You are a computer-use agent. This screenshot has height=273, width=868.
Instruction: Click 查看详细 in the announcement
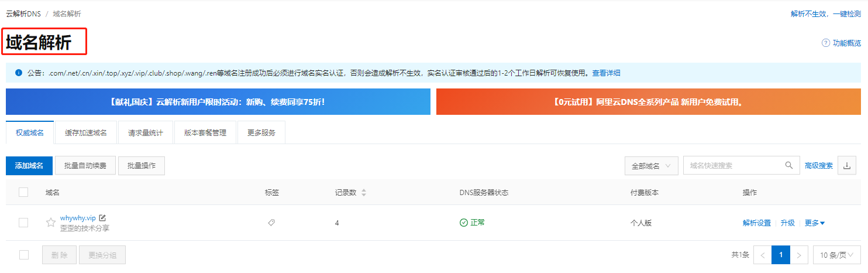click(606, 73)
